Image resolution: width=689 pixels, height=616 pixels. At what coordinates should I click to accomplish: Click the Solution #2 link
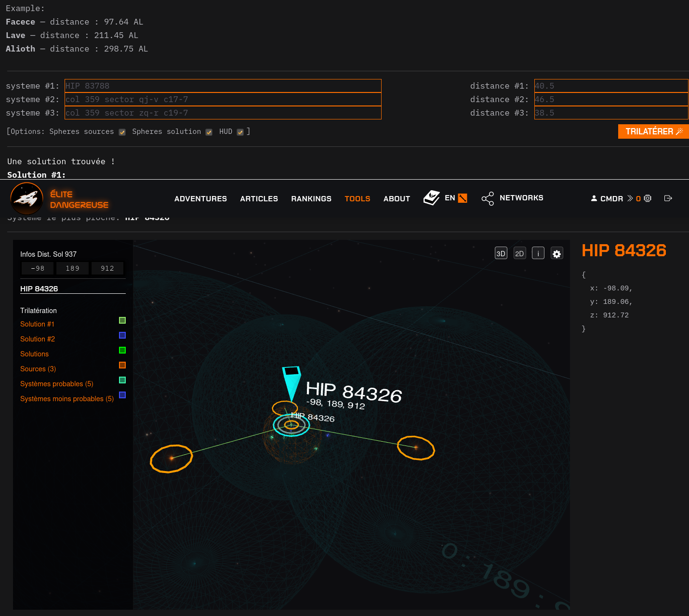tap(38, 339)
